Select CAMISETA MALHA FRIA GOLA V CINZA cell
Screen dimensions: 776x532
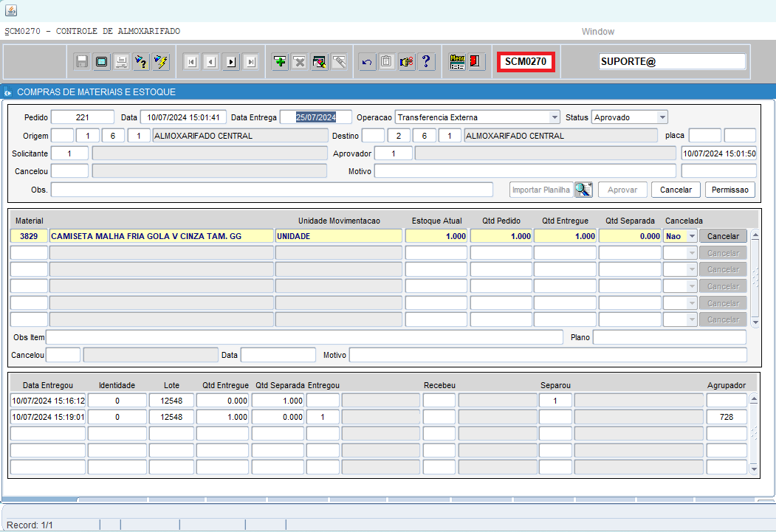pyautogui.click(x=162, y=236)
